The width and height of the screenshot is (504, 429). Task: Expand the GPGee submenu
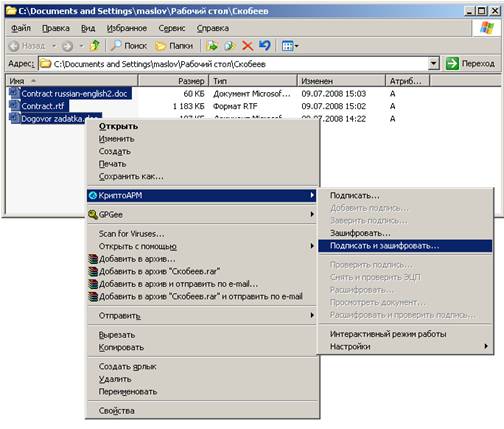[202, 214]
